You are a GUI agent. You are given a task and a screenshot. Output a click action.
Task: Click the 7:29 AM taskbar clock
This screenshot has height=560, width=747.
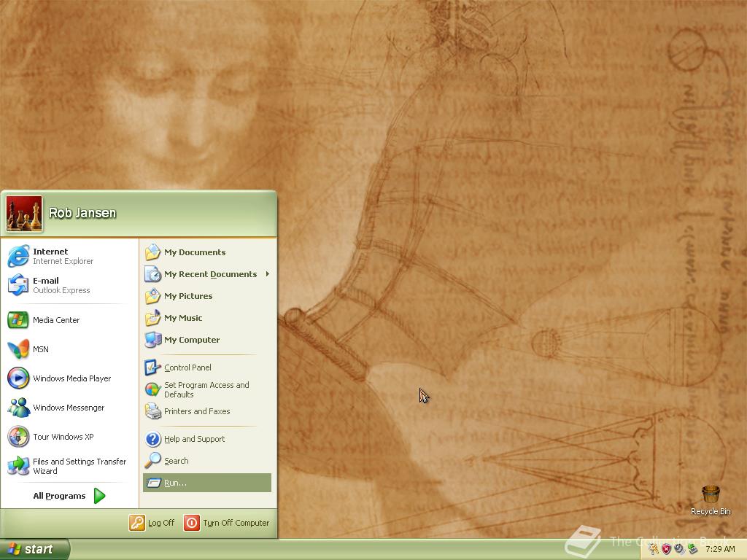point(720,550)
